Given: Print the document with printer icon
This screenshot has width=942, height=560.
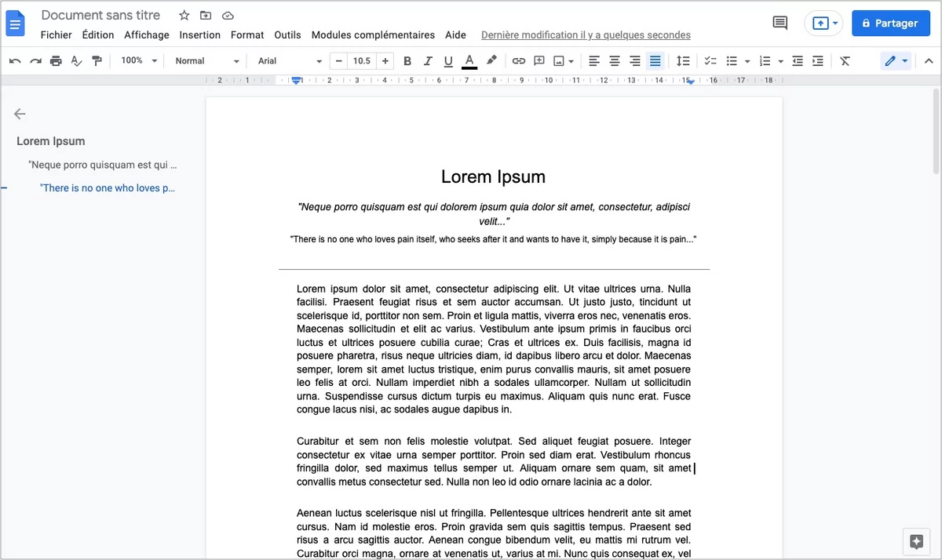Looking at the screenshot, I should point(56,60).
